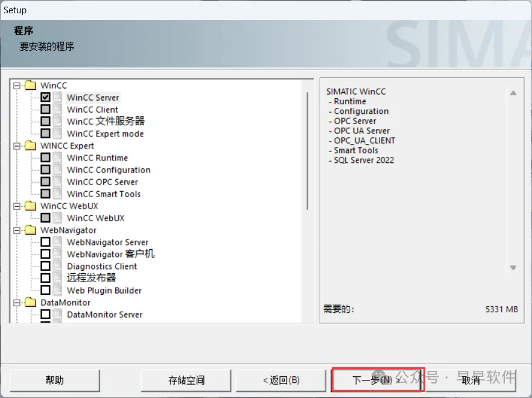Select the WebNavigator folder label
532x398 pixels.
tap(69, 230)
